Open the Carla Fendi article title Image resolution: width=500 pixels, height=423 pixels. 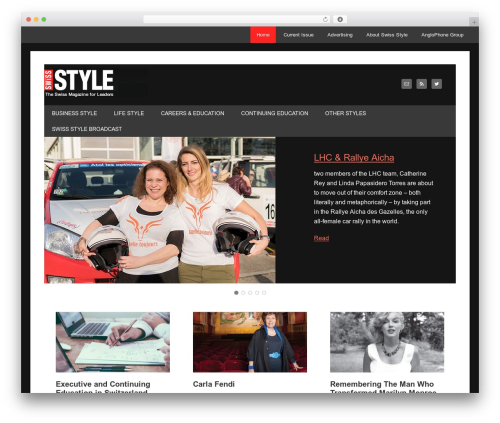214,384
